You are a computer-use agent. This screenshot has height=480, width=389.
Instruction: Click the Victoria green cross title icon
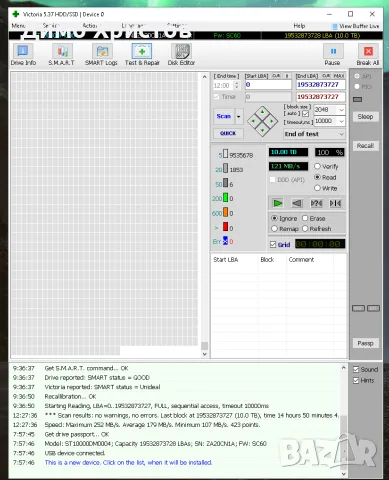15,14
